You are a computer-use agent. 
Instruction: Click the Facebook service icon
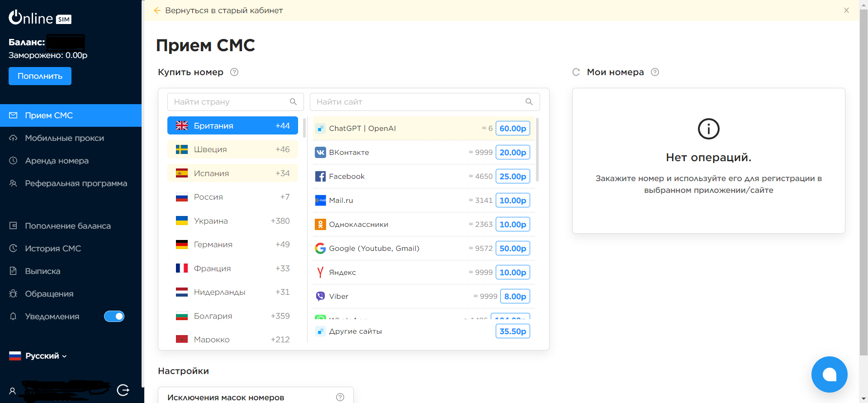click(320, 177)
